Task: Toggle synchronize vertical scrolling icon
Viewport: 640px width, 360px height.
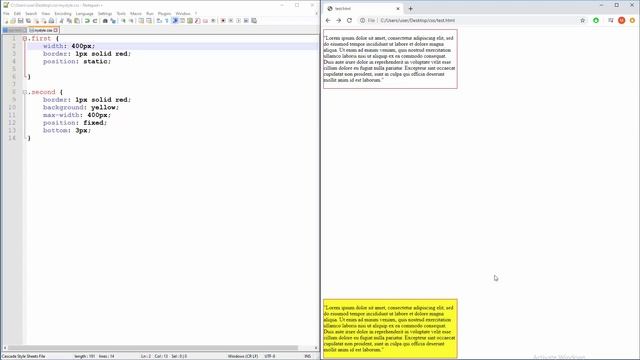Action: pos(141,21)
